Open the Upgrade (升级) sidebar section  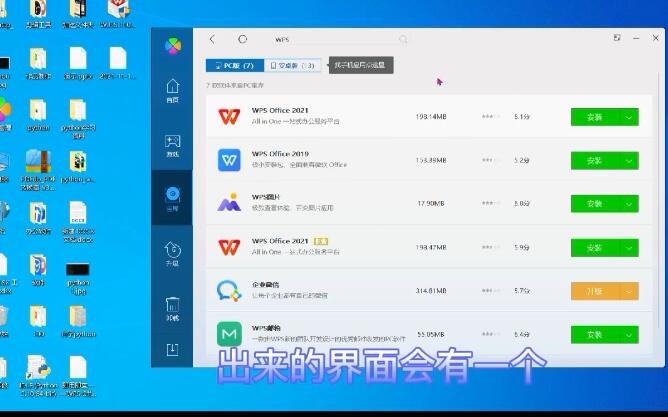(173, 254)
